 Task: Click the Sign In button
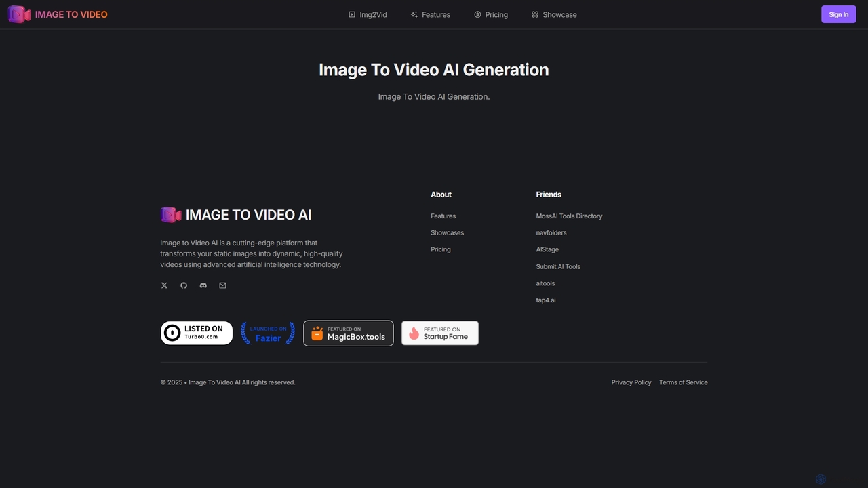click(838, 14)
